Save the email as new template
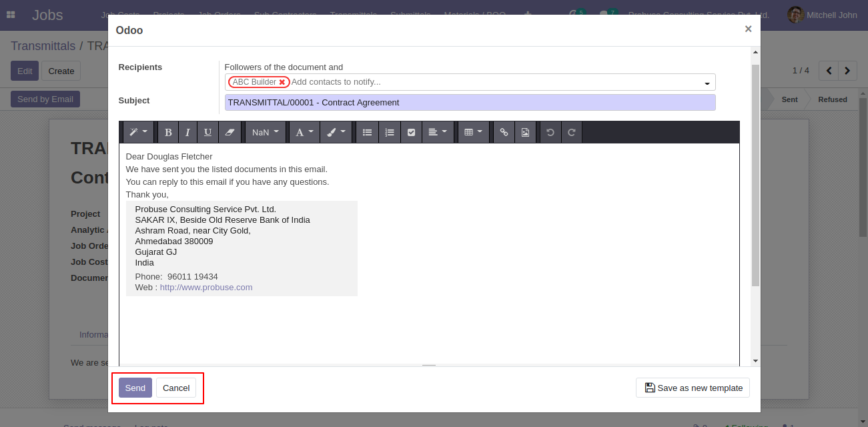Screen dimensions: 868x427 click(693, 388)
